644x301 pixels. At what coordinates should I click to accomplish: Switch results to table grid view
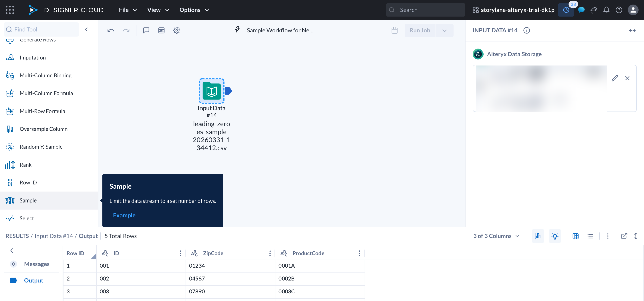[x=576, y=236]
